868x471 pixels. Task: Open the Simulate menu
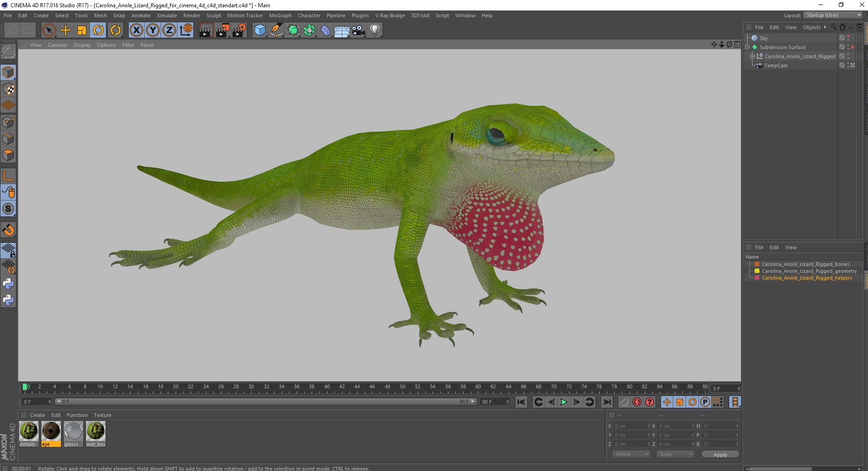(x=167, y=15)
